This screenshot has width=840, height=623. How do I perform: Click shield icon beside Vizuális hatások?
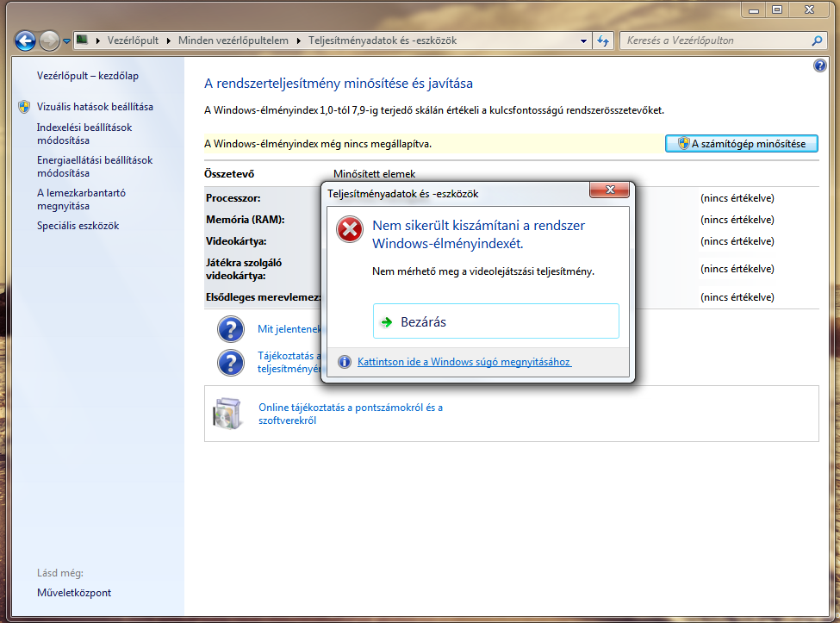click(x=24, y=107)
